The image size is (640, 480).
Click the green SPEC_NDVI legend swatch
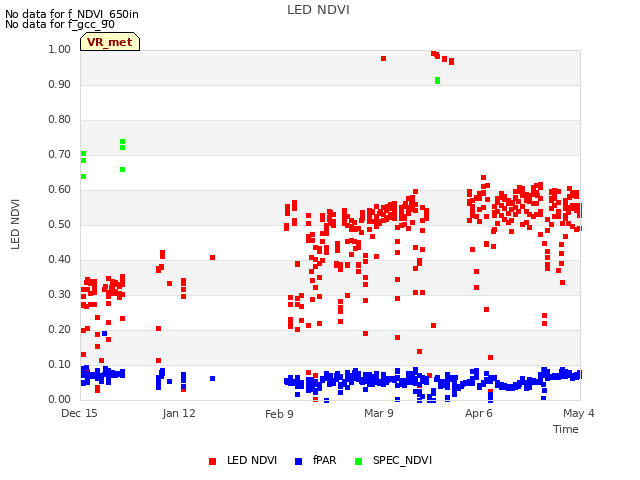tap(358, 461)
